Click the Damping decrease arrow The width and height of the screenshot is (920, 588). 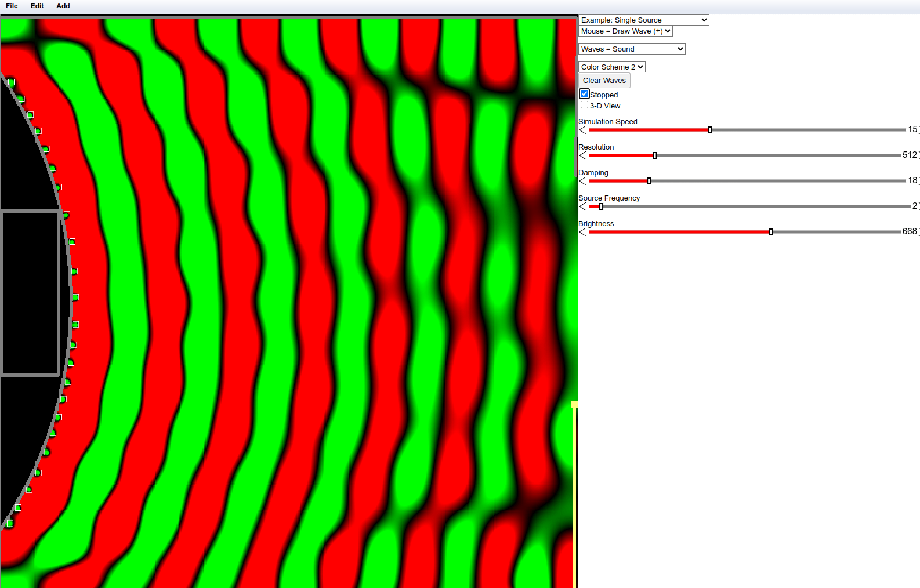pos(583,181)
